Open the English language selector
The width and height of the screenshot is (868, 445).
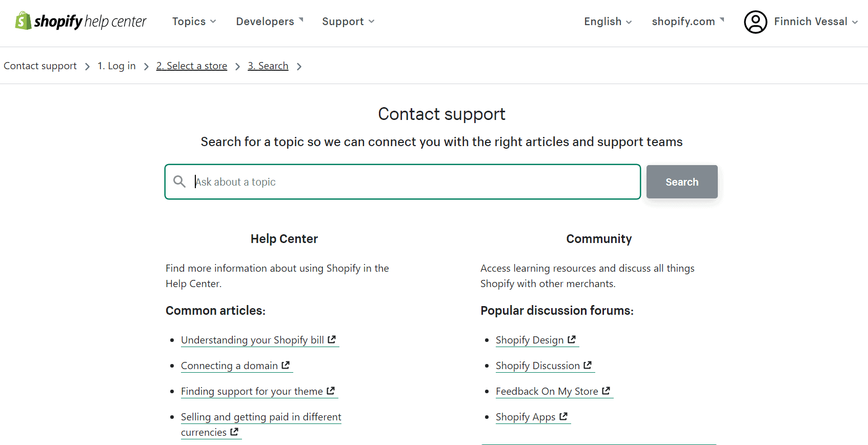pos(608,22)
